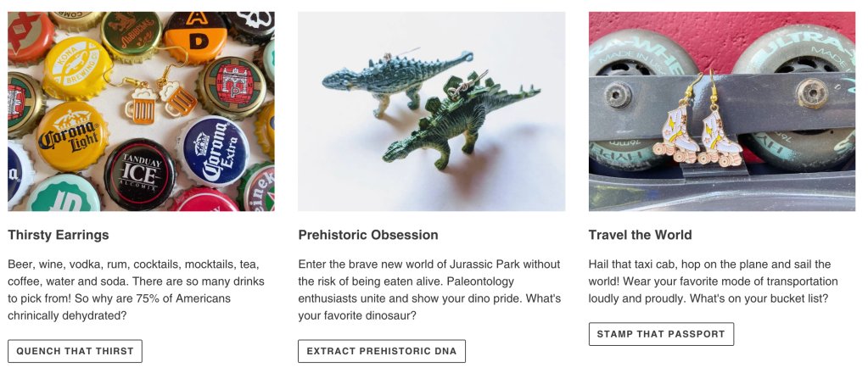Image resolution: width=868 pixels, height=373 pixels.
Task: Click the QUENCH THAT THIRST button
Action: [x=75, y=351]
